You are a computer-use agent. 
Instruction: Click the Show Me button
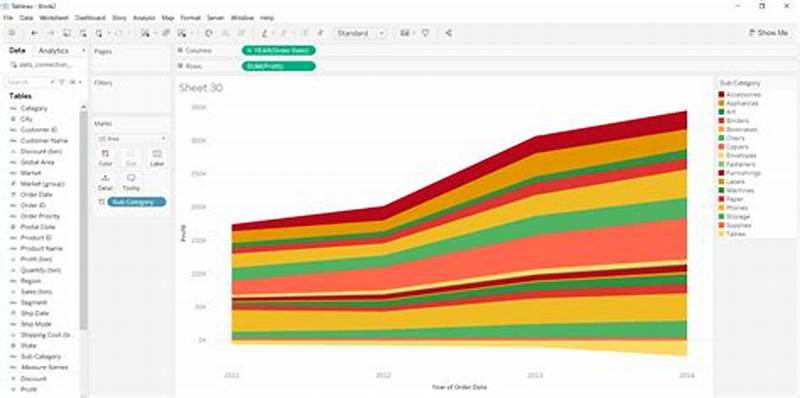(768, 33)
